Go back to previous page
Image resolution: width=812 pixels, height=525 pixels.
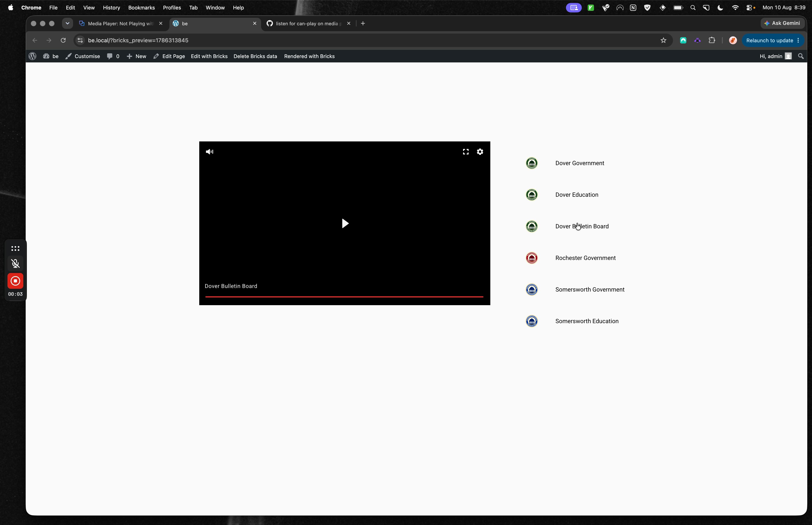point(34,40)
